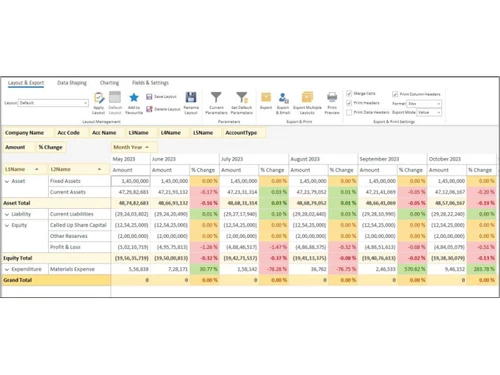Image resolution: width=500 pixels, height=375 pixels.
Task: Open Print Preview printer icon
Action: [332, 97]
